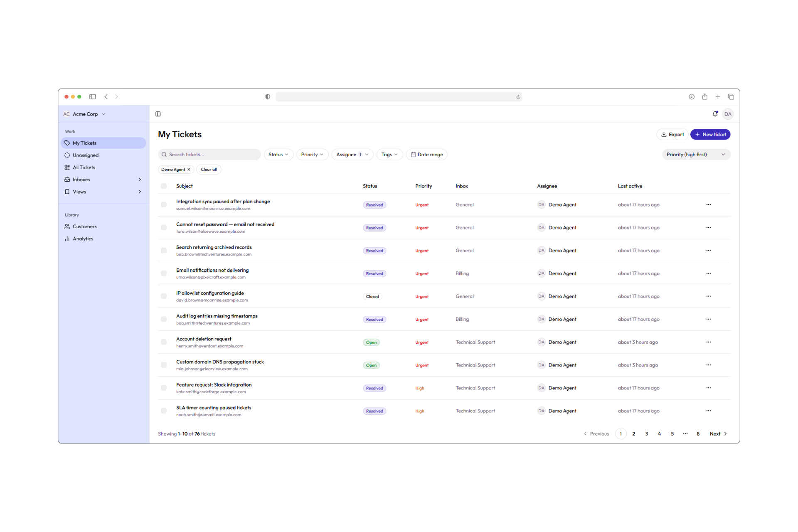Click the browser sidebar toggle icon
This screenshot has width=798, height=532.
click(92, 97)
